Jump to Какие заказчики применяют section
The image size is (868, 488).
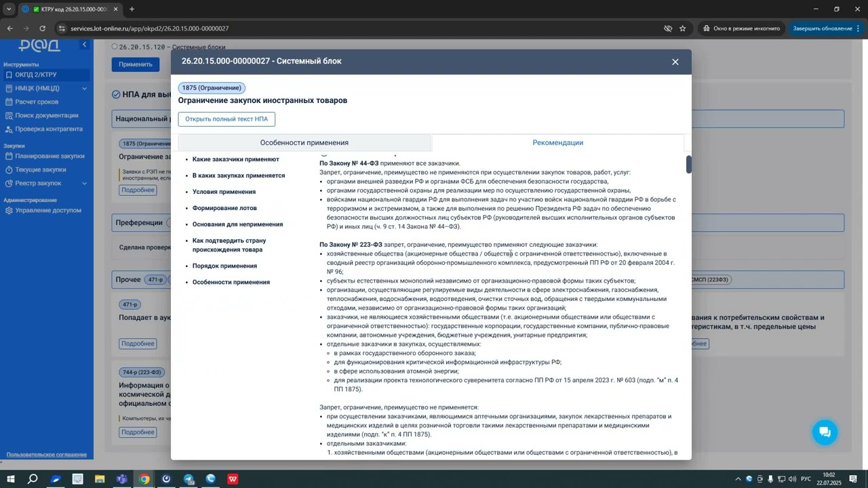click(236, 159)
